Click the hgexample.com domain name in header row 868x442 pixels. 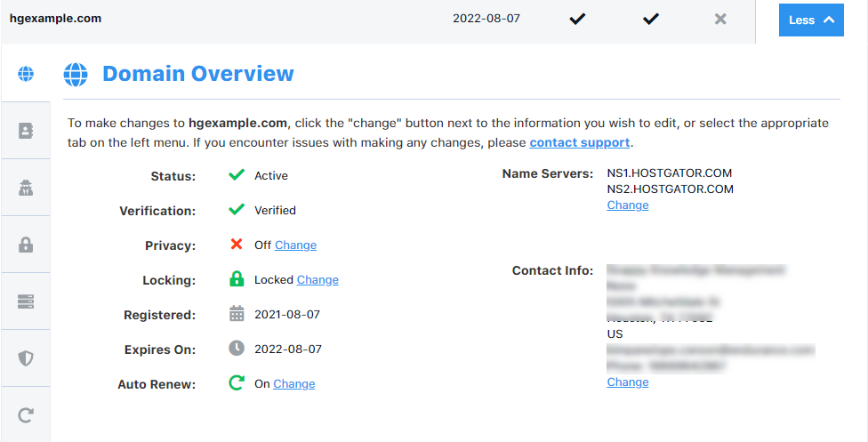click(55, 19)
